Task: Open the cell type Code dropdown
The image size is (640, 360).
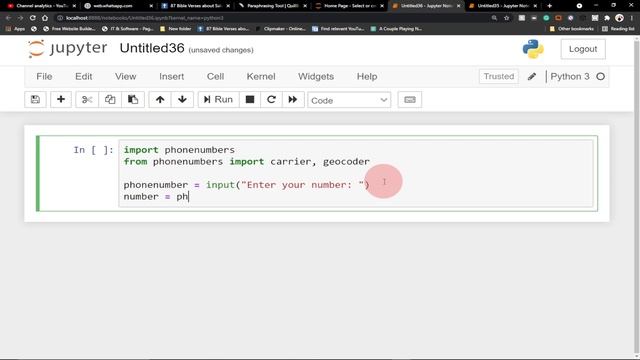Action: point(349,100)
